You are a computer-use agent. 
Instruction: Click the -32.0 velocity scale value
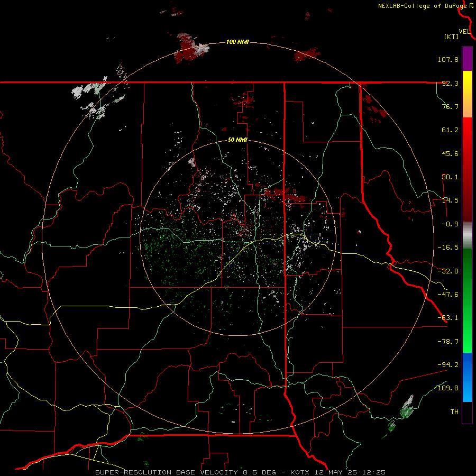pos(448,271)
